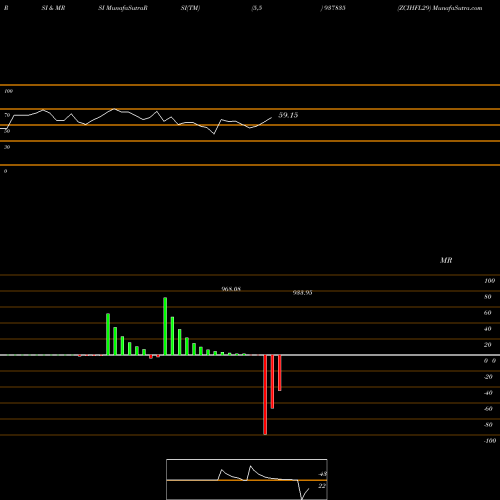
Task: Click the "983.95" price label
Action: pos(302,293)
